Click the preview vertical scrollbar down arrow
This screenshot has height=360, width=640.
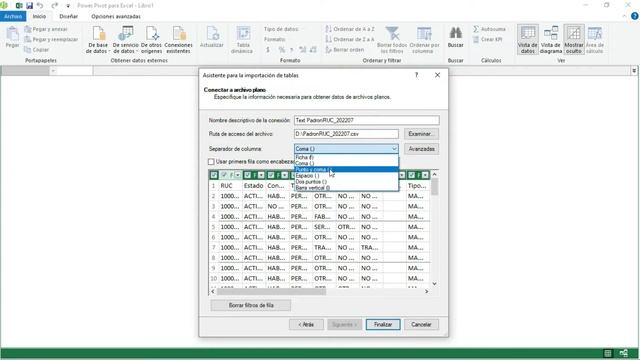pyautogui.click(x=434, y=284)
